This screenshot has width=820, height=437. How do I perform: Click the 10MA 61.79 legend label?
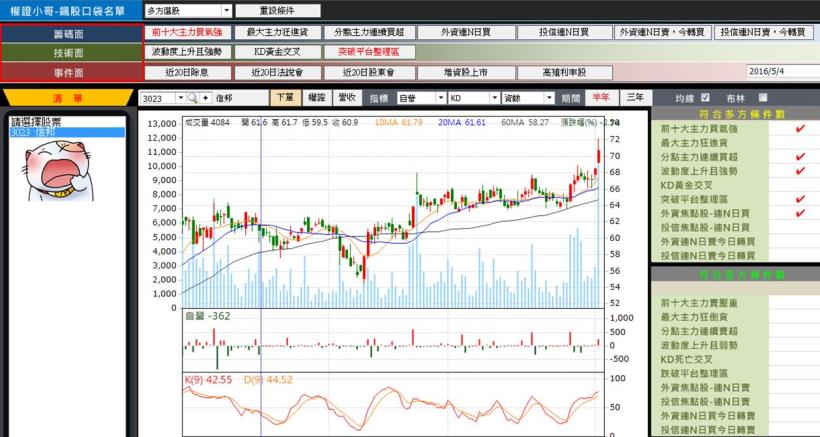click(398, 122)
